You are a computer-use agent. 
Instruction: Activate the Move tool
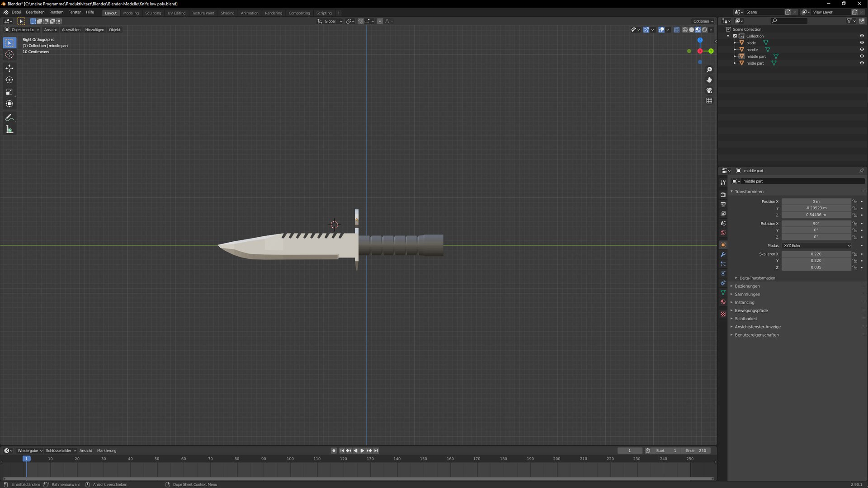coord(9,68)
